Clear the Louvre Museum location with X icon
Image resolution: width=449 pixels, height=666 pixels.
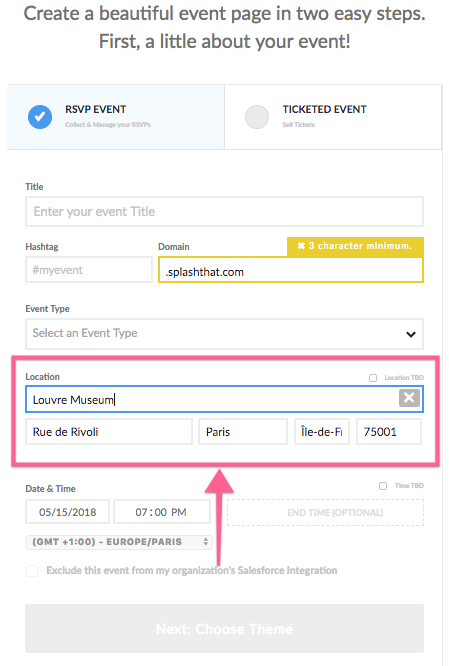[x=409, y=398]
